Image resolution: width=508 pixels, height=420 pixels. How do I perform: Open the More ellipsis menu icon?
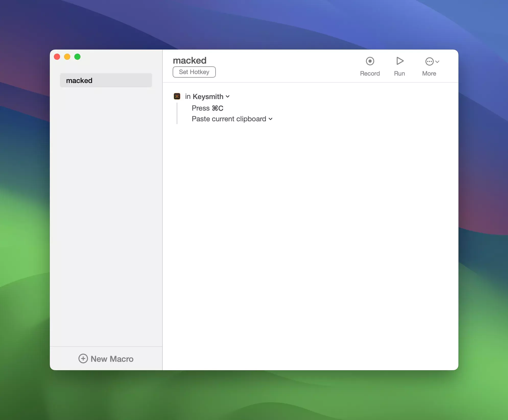(429, 62)
